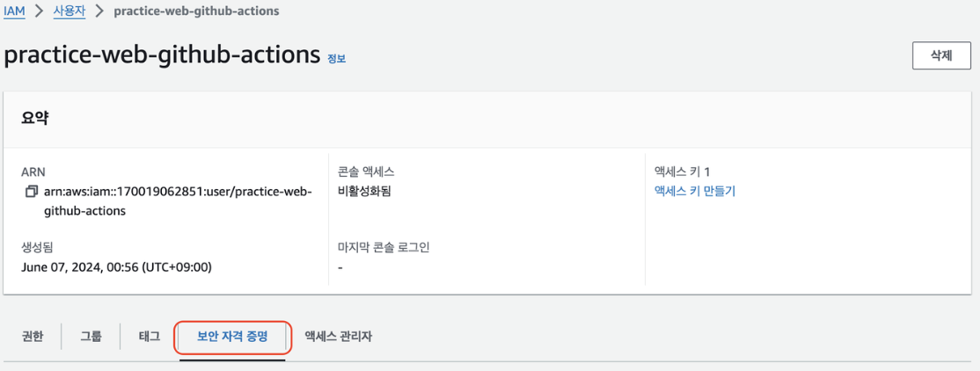
Task: Copy the ARN using the copy icon
Action: [32, 192]
